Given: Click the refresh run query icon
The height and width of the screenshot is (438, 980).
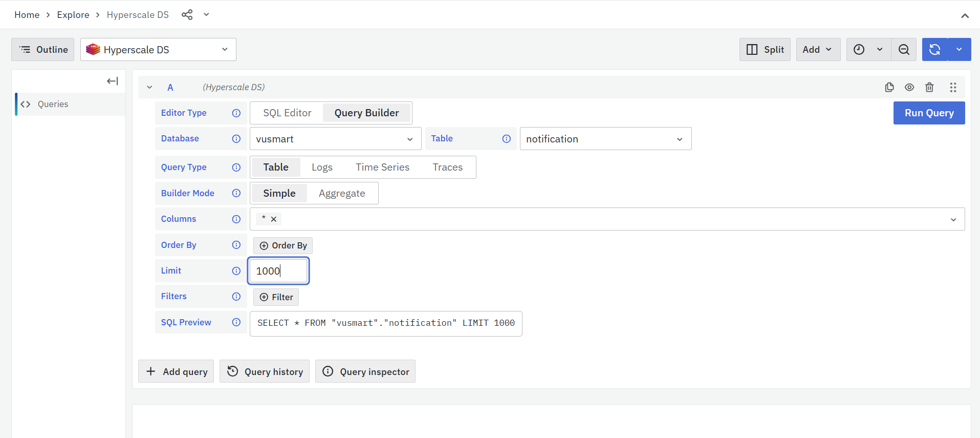Looking at the screenshot, I should point(934,50).
